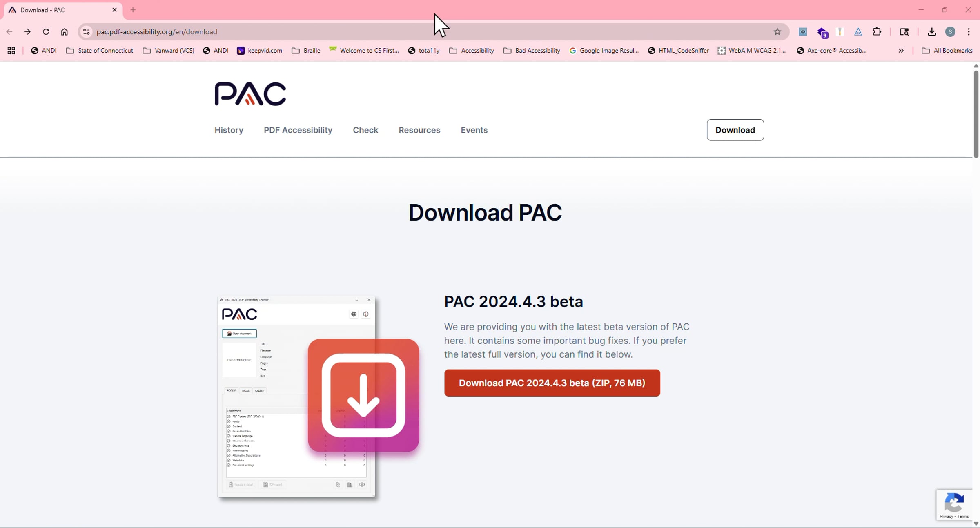
Task: Click the "Download PAC" page heading
Action: point(485,212)
